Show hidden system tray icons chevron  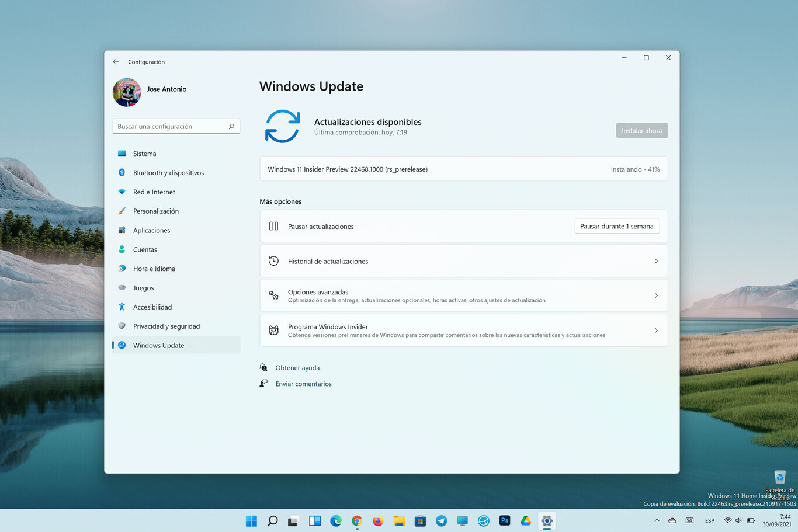coord(657,520)
